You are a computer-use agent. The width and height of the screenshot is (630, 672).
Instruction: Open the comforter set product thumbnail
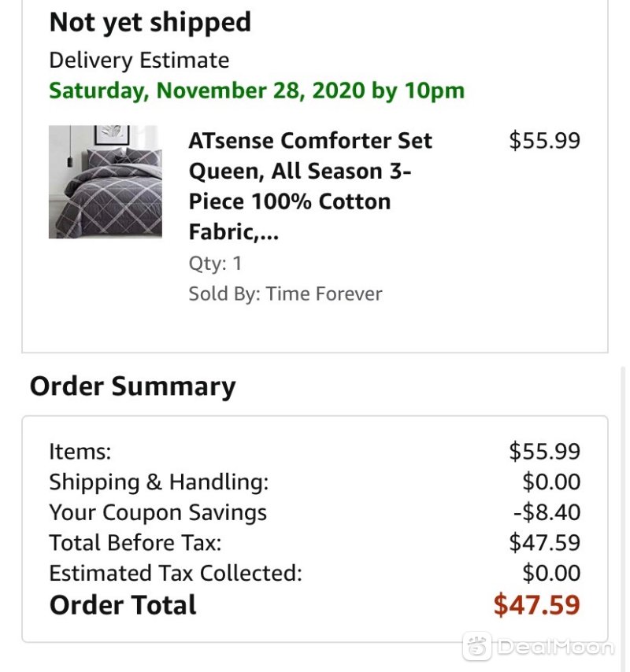point(106,182)
